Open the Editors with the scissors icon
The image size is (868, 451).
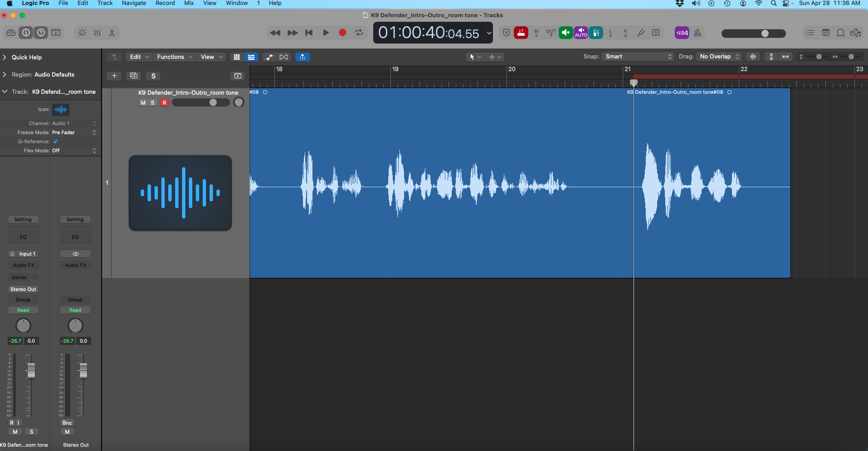pos(112,33)
